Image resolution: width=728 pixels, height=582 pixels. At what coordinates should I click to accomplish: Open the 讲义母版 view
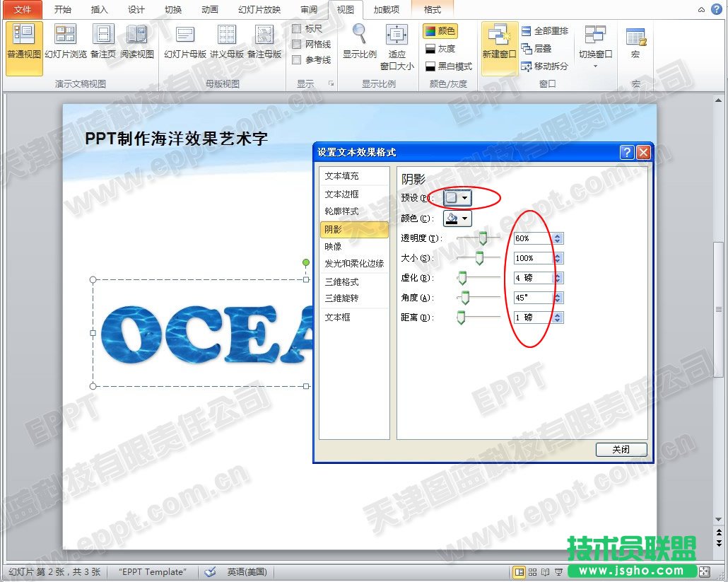pos(226,46)
